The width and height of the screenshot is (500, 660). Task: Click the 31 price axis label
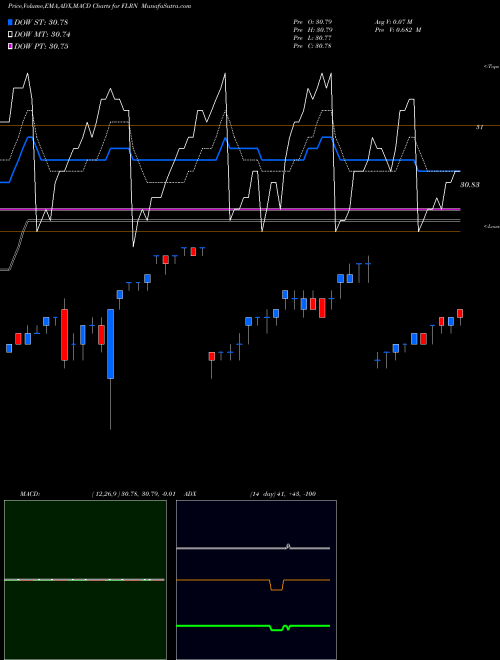tap(479, 127)
